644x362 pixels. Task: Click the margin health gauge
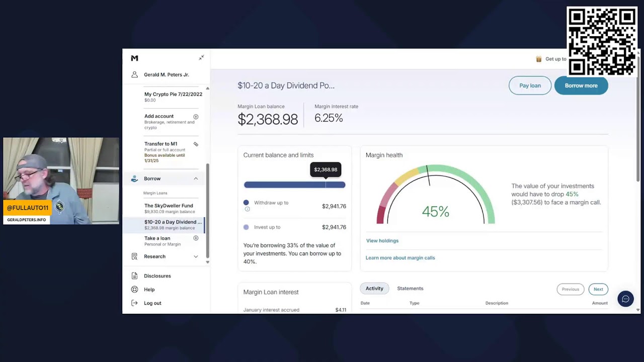436,195
